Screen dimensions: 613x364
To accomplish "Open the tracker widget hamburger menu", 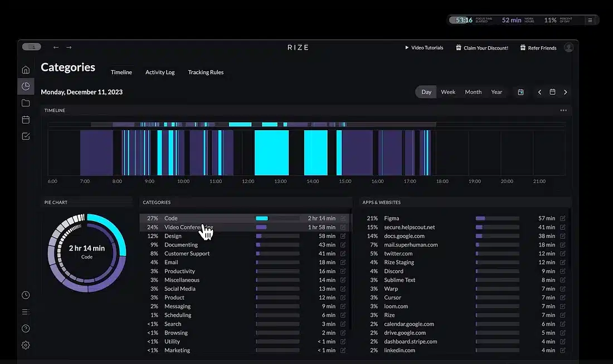I will pyautogui.click(x=590, y=20).
